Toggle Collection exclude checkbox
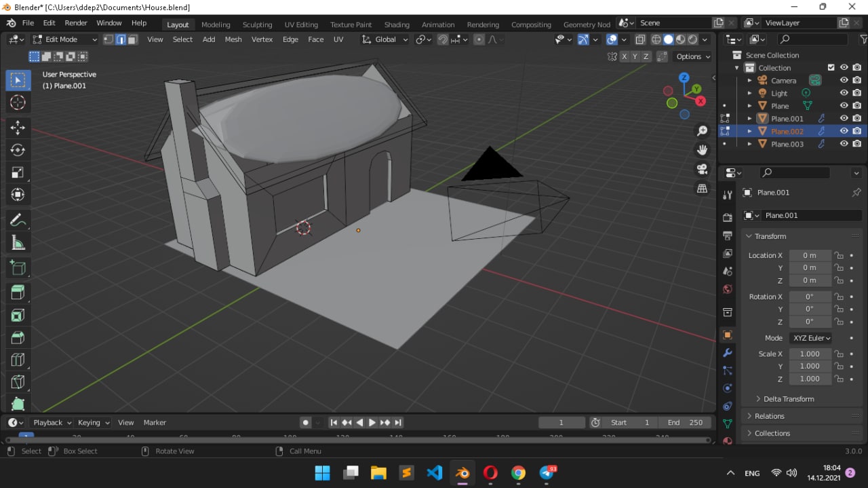 coord(831,68)
